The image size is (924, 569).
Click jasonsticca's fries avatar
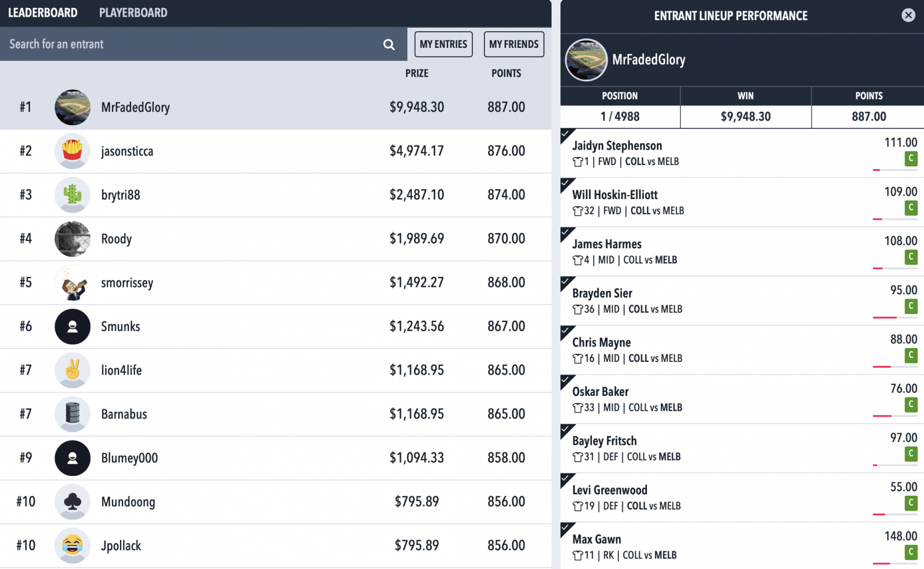coord(73,151)
